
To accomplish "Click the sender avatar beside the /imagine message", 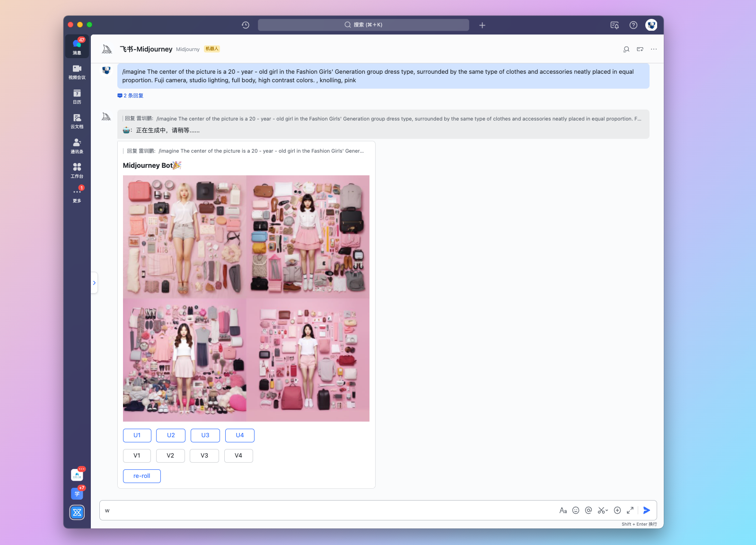I will pos(106,70).
